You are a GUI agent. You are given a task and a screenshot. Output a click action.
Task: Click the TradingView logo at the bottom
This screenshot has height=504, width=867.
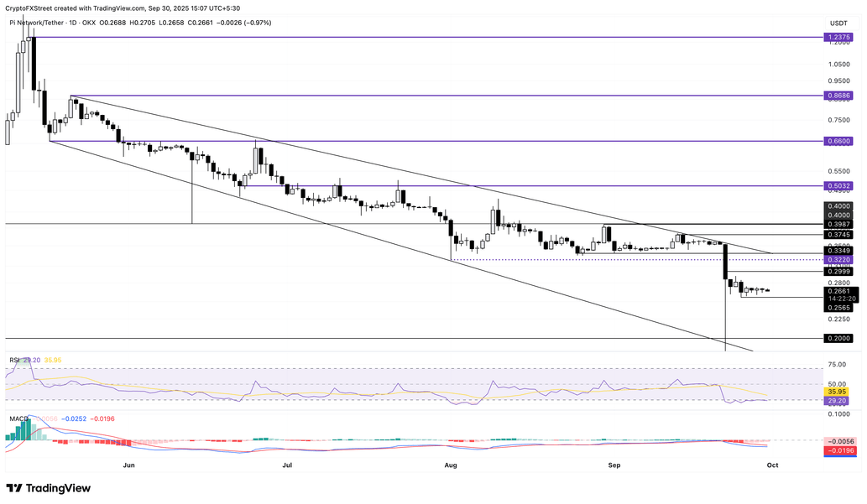click(50, 486)
